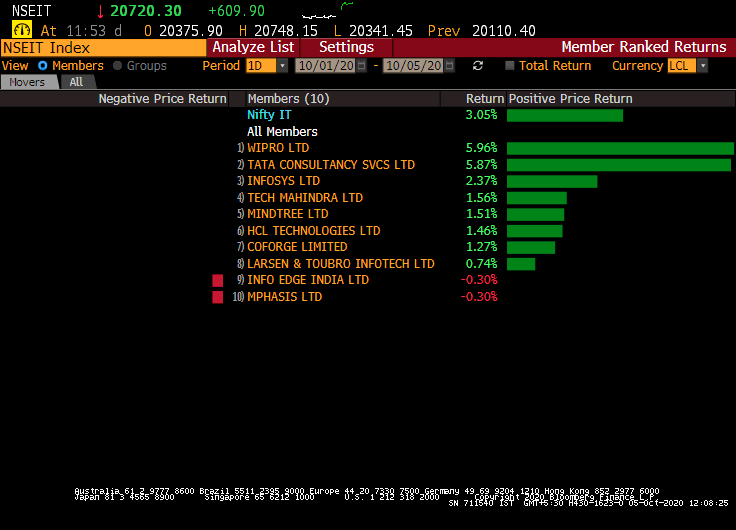Click red negative bar for MPHASIS LTD
Screen dimensions: 736x530
click(x=217, y=297)
